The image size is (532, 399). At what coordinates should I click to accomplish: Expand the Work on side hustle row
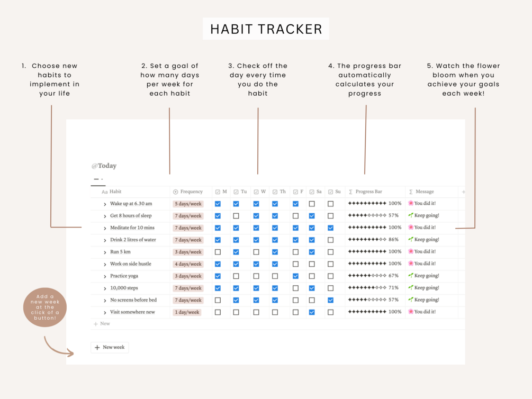pyautogui.click(x=105, y=264)
